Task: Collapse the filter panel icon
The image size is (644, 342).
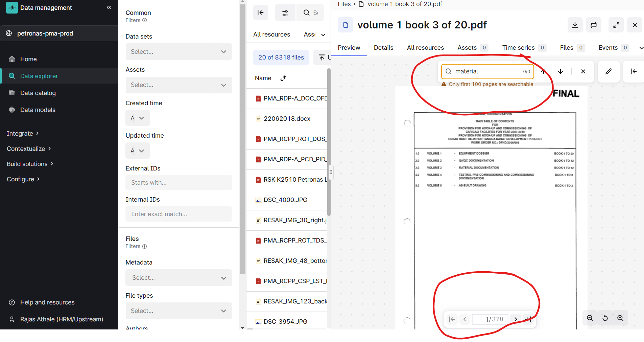Action: (x=261, y=13)
